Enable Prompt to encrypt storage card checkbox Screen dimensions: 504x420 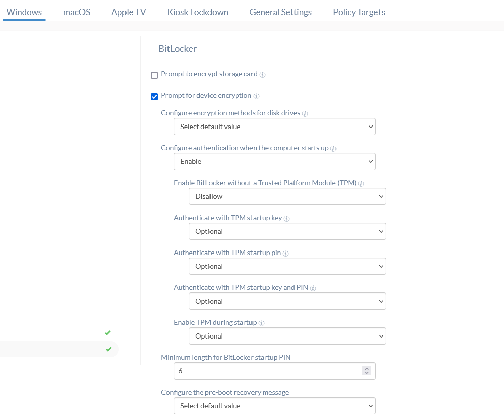(154, 75)
